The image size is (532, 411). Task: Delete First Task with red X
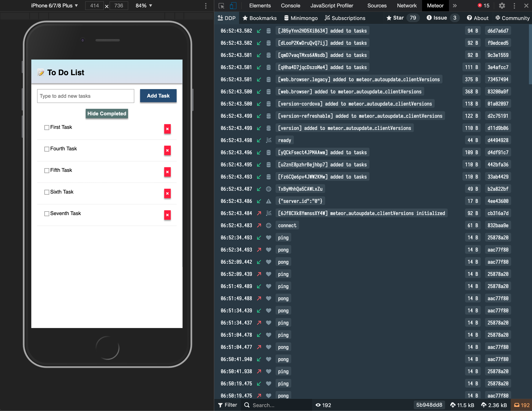point(167,129)
